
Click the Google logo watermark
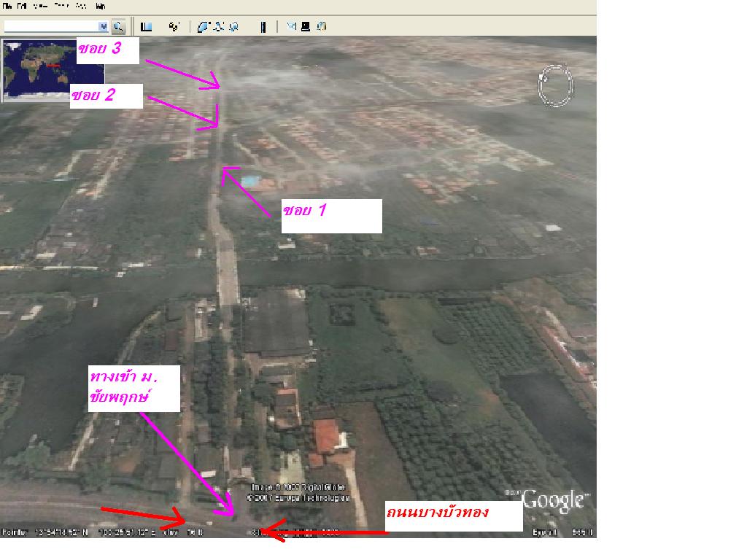(x=554, y=500)
